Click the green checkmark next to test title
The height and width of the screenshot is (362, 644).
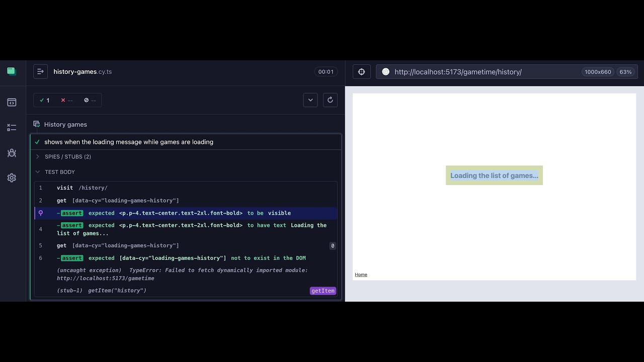click(37, 142)
